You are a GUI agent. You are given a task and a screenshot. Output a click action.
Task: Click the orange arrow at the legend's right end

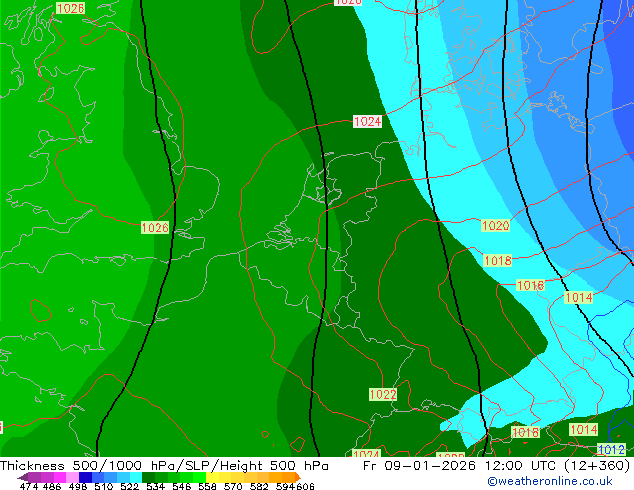coord(298,477)
